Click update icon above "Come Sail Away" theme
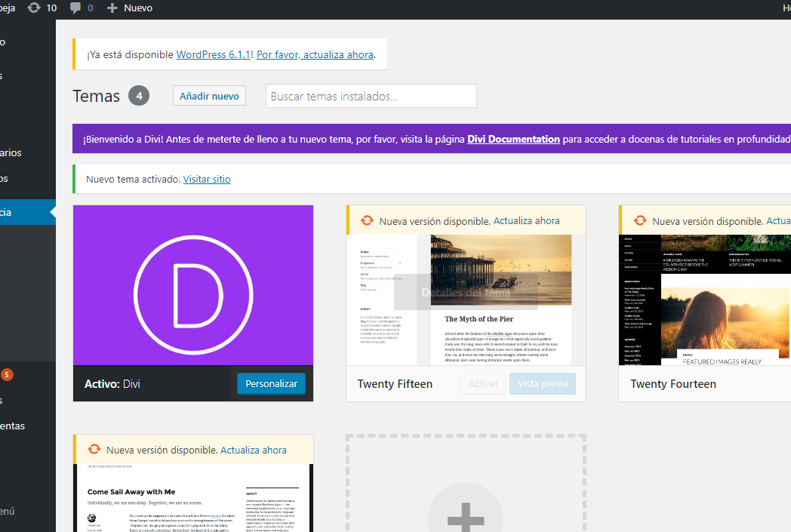Viewport: 791px width, 532px height. coord(94,450)
